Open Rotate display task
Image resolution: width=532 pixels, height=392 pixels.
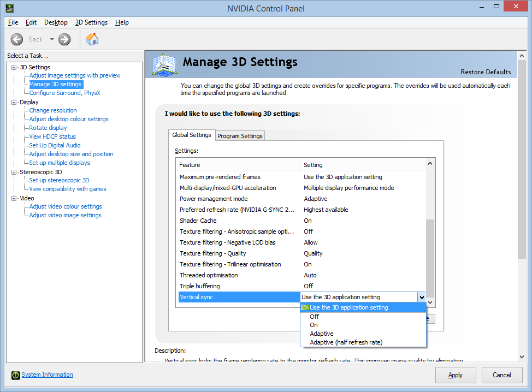point(48,128)
